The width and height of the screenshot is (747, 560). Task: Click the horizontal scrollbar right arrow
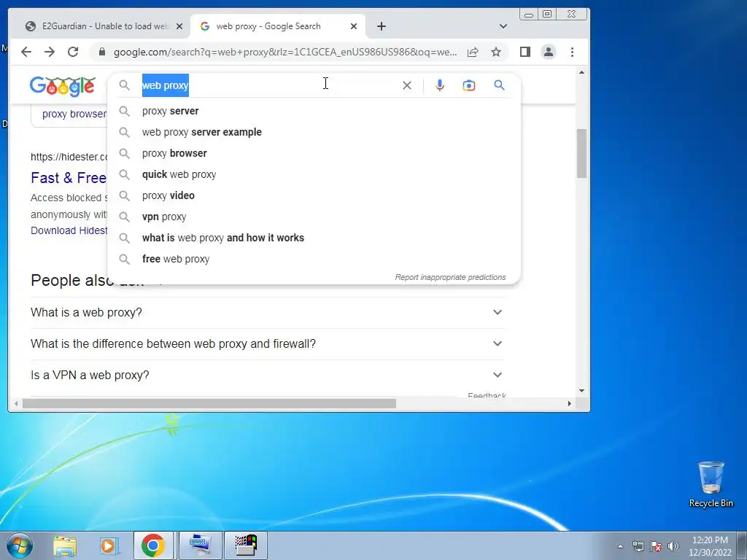click(569, 404)
